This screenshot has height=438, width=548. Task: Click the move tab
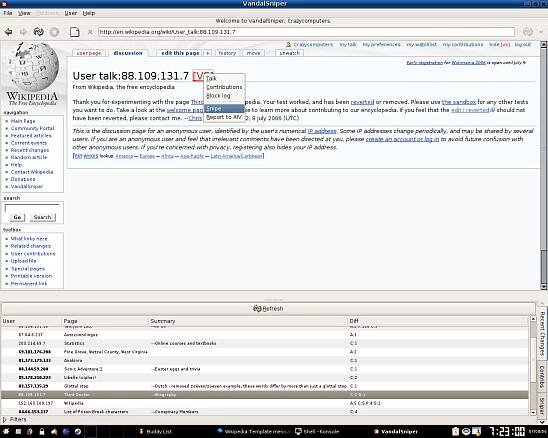tap(253, 53)
